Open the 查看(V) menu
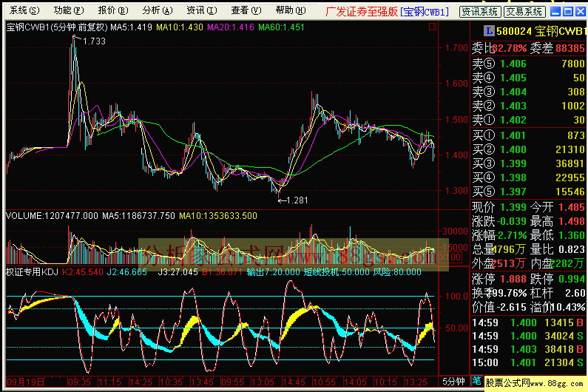 pos(246,10)
